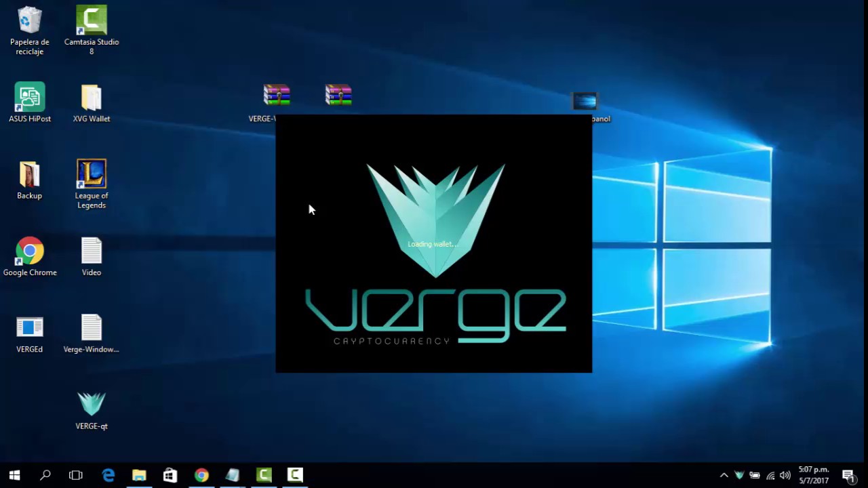
Task: Switch to the solid green Camtasia taskbar icon
Action: pyautogui.click(x=264, y=475)
